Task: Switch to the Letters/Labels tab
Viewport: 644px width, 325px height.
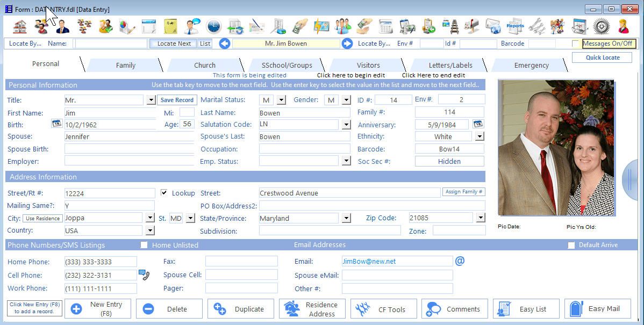Action: [x=450, y=65]
